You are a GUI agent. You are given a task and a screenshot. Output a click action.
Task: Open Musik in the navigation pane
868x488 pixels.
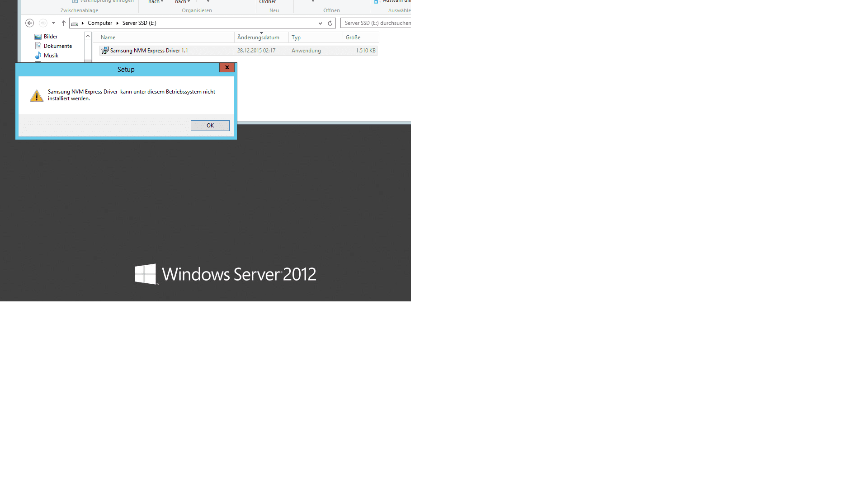pyautogui.click(x=51, y=56)
